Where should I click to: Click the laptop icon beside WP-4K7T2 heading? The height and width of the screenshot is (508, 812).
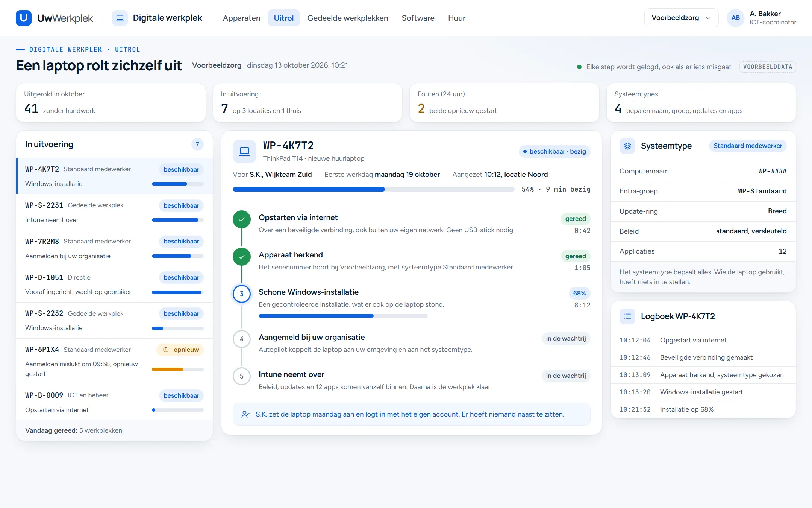tap(244, 151)
